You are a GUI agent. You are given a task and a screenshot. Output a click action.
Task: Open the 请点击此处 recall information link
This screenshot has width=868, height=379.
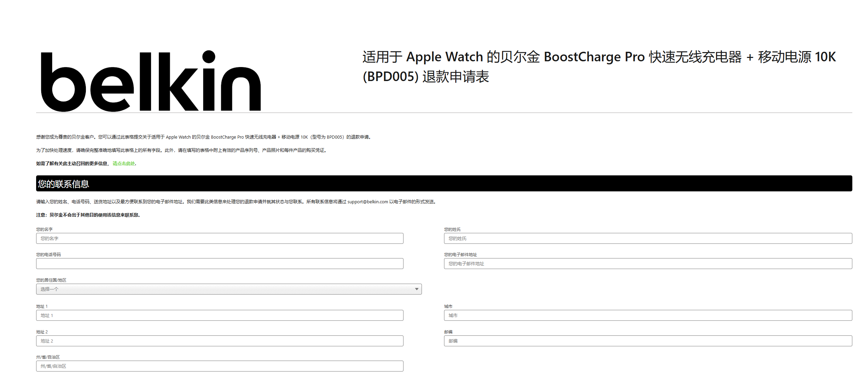click(x=124, y=164)
